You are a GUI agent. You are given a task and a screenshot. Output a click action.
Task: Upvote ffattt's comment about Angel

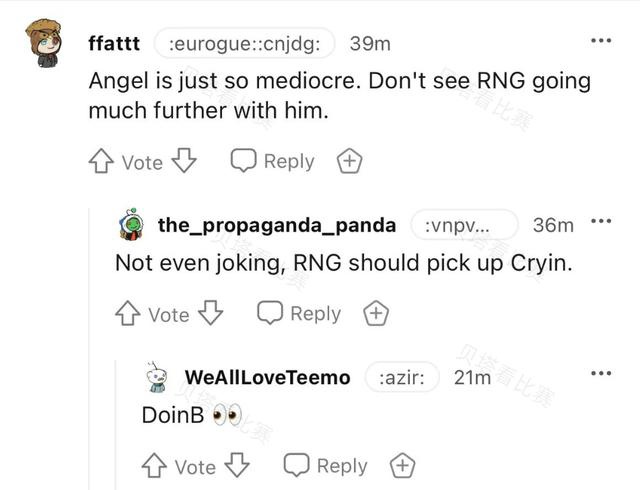pos(101,161)
